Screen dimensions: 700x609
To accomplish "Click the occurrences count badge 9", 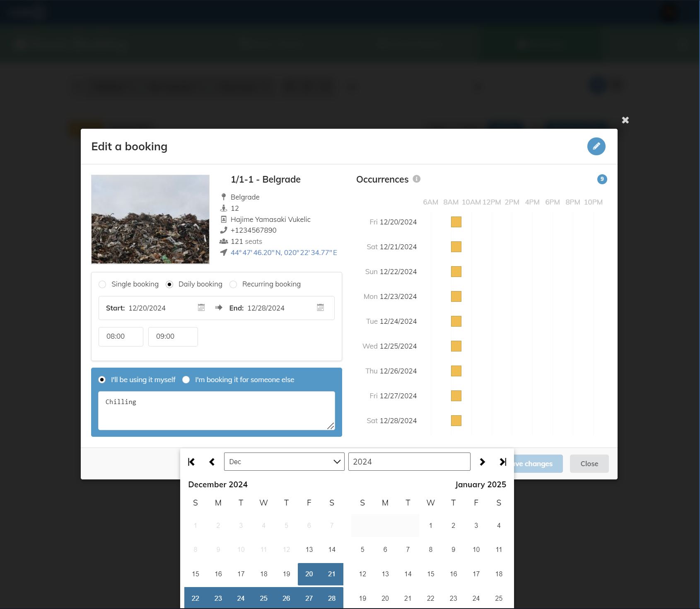I will point(602,179).
